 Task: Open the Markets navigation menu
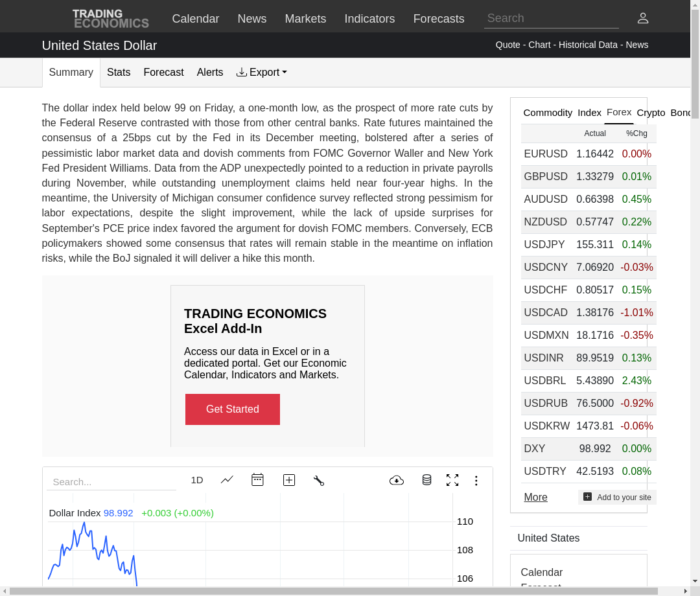coord(305,19)
